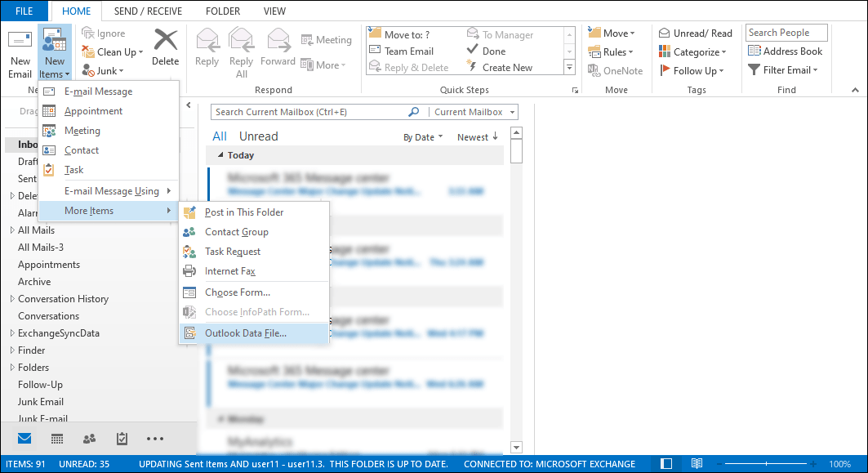The width and height of the screenshot is (868, 473).
Task: Expand the Conversation History folder
Action: click(12, 298)
